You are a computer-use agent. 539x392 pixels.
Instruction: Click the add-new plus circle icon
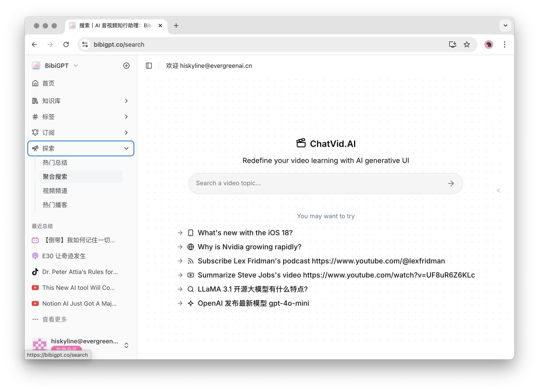click(126, 66)
